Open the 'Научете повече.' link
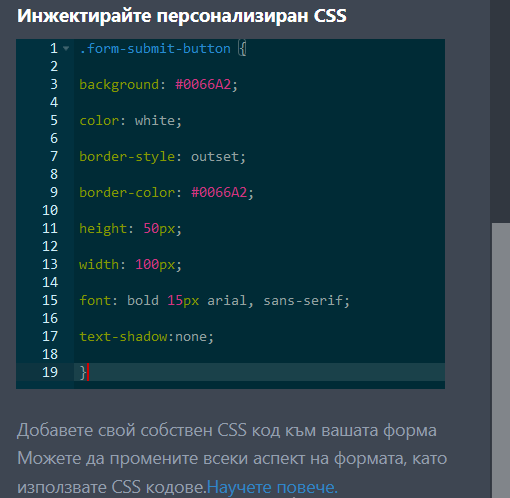Viewport: 510px width, 498px height. pos(272,487)
